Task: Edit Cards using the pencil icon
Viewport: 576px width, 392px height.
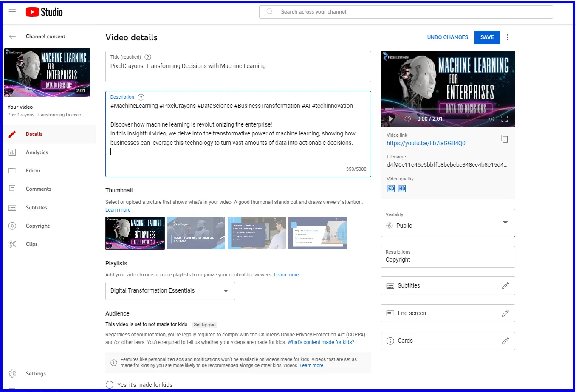Action: point(505,341)
